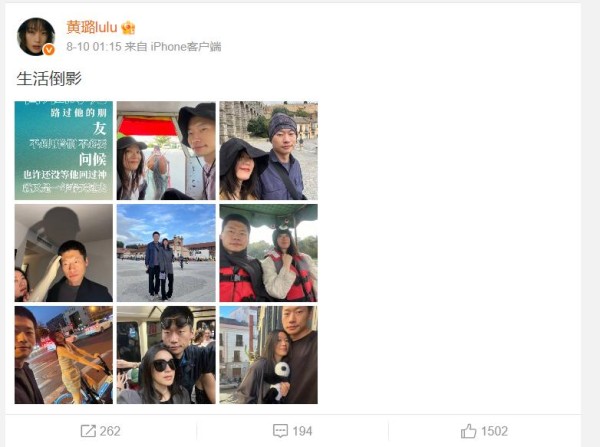Click the repost share icon
This screenshot has width=600, height=447.
88,431
